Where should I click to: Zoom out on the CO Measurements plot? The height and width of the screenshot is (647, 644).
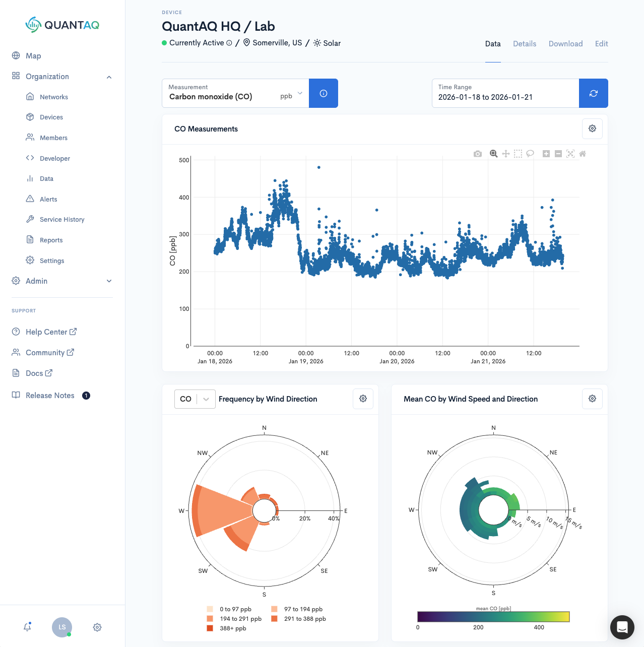558,154
